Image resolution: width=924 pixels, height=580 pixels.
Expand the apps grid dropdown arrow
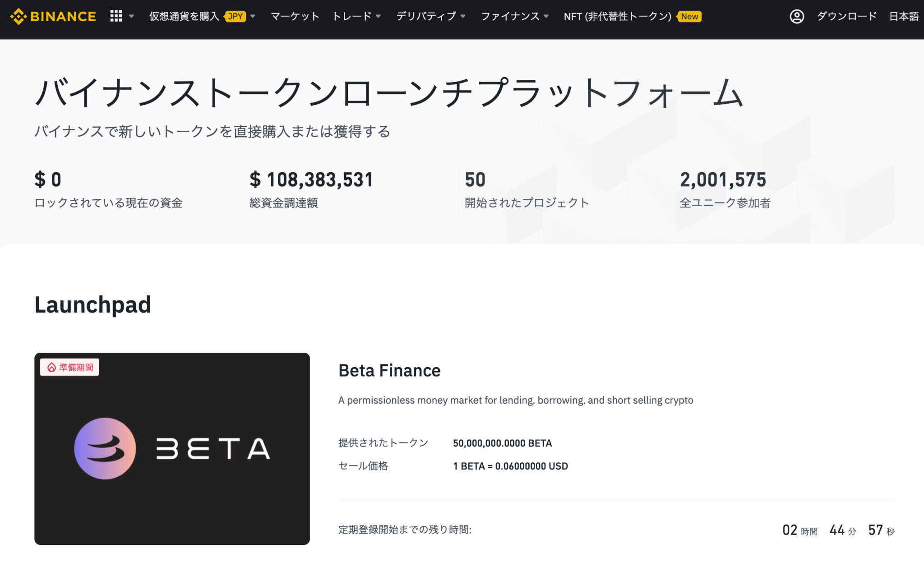pyautogui.click(x=131, y=16)
